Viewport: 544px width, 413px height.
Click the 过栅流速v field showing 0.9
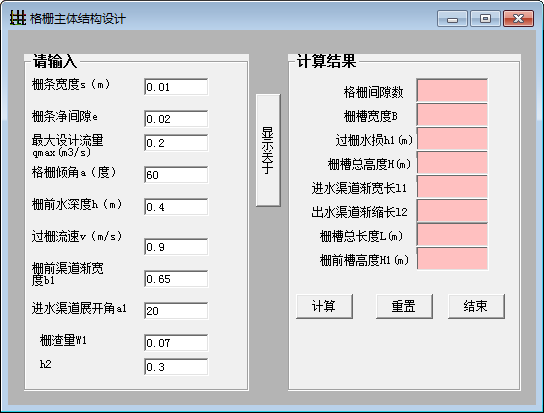click(176, 247)
